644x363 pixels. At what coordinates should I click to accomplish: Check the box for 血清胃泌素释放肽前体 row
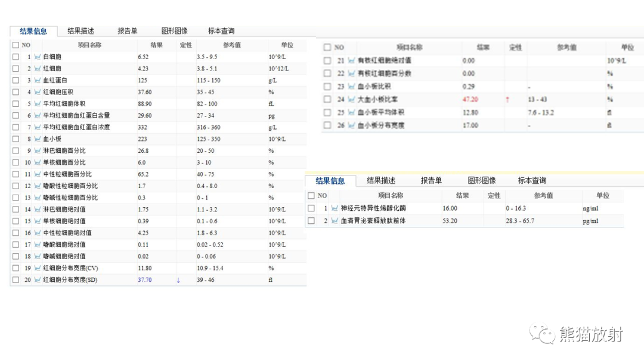point(311,221)
